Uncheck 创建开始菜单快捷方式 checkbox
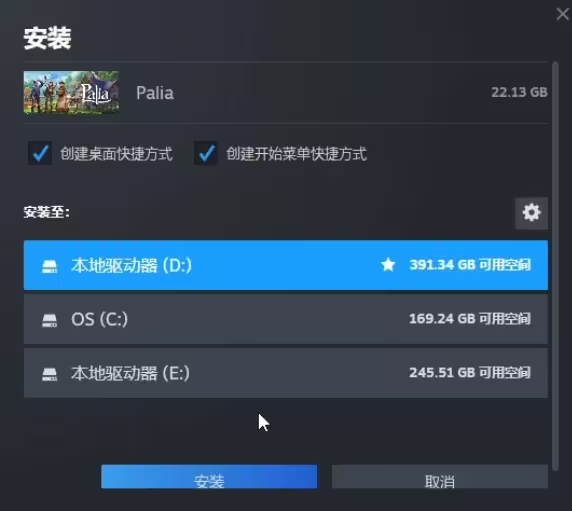Image resolution: width=572 pixels, height=511 pixels. [x=206, y=153]
